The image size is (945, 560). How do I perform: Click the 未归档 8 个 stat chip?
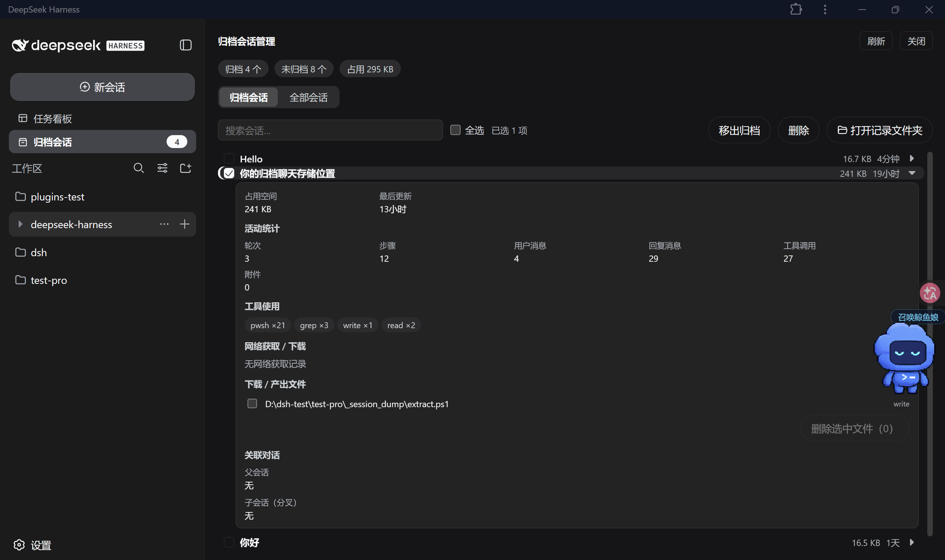point(304,69)
